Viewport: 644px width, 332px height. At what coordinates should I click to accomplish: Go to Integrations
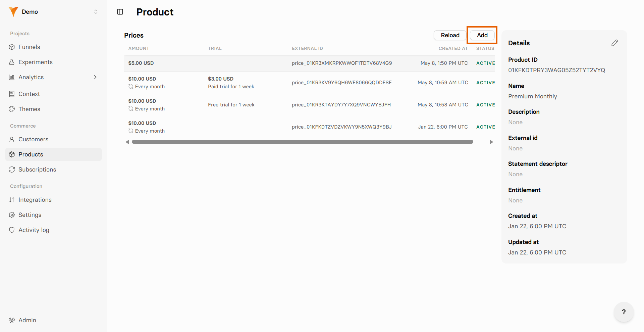(54, 200)
